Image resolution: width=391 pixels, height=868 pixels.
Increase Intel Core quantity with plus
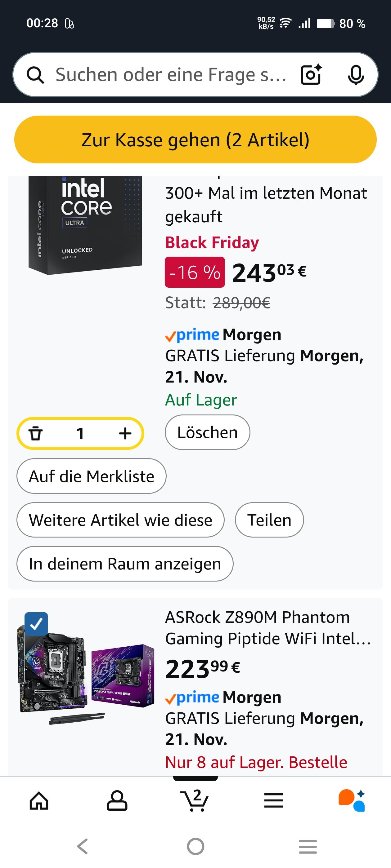125,433
